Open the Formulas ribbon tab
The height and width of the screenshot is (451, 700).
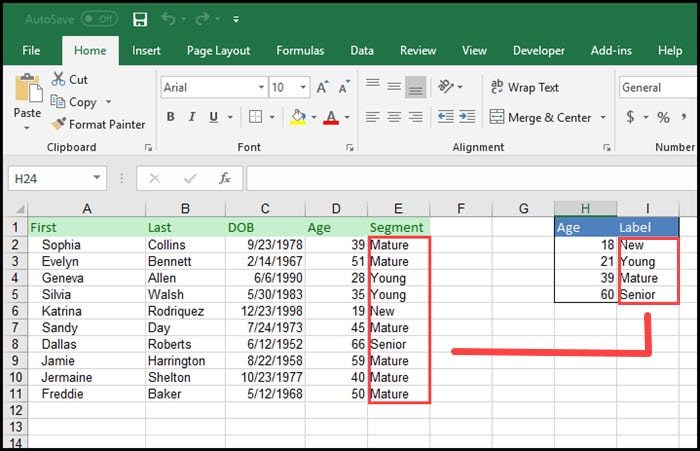click(x=300, y=50)
